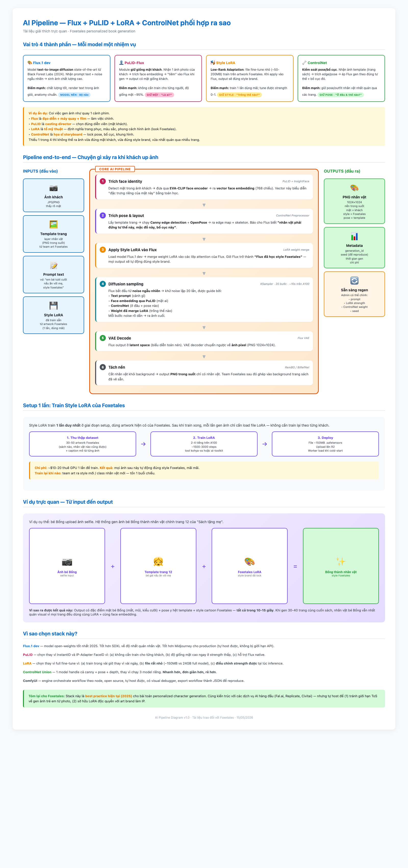Click the palette icon above Foxetales LoRA
This screenshot has width=408, height=868.
tap(249, 562)
